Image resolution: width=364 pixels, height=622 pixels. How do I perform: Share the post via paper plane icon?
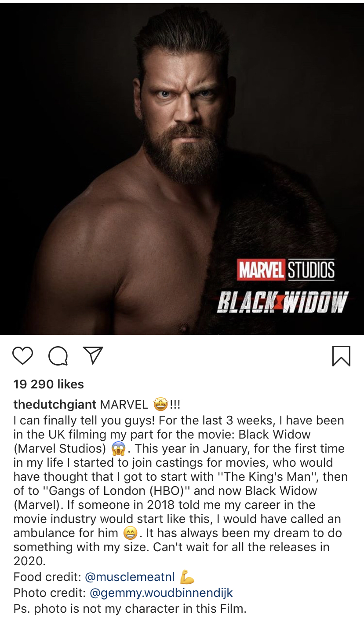(93, 355)
